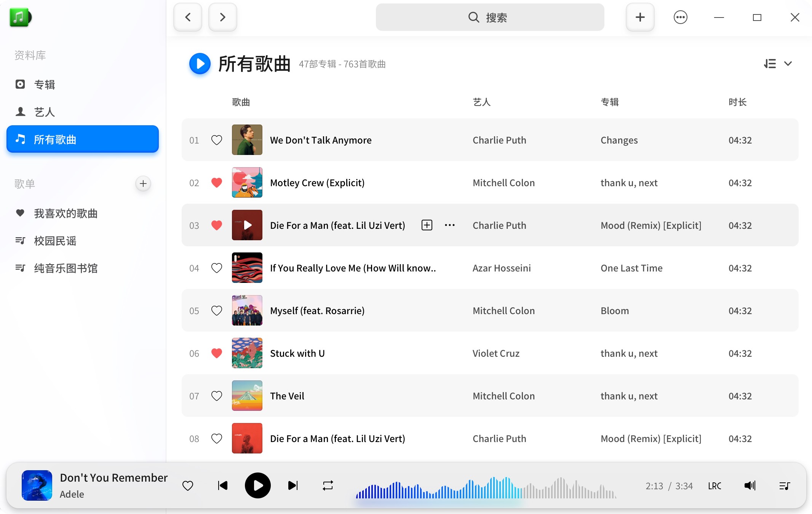Unfavorite the song Motley Crew (Explicit)
Screen dimensions: 812x514
(x=216, y=183)
